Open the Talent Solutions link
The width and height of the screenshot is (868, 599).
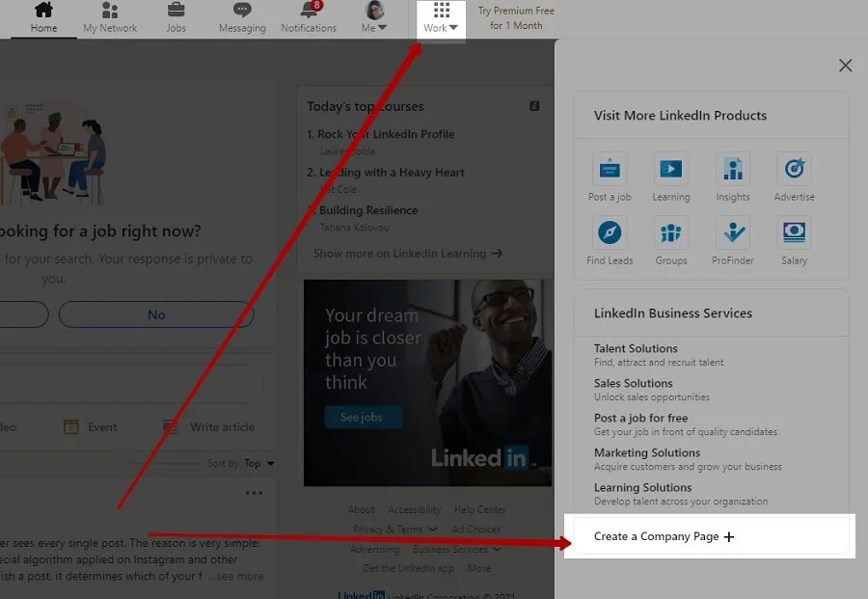click(x=636, y=348)
